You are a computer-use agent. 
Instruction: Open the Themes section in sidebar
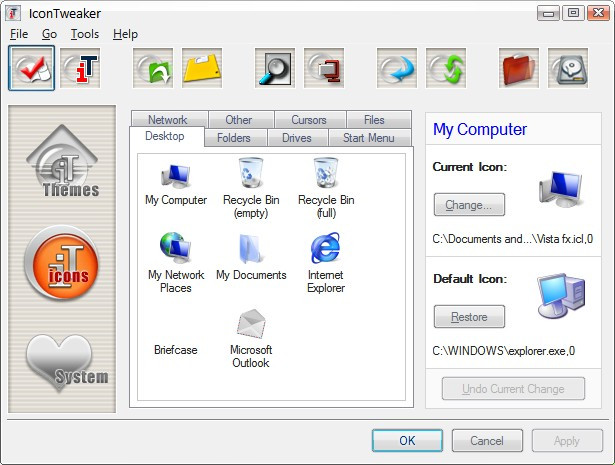[x=63, y=161]
